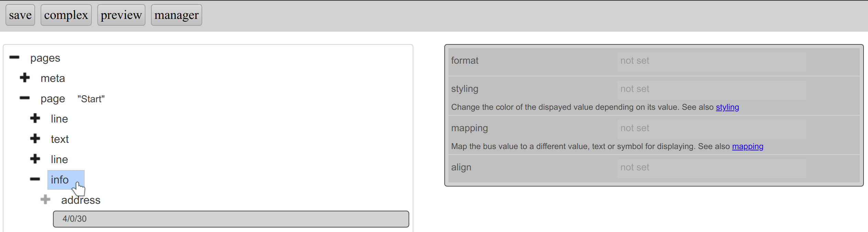This screenshot has height=232, width=868.
Task: Select the address 4/0/30 field
Action: click(x=231, y=219)
